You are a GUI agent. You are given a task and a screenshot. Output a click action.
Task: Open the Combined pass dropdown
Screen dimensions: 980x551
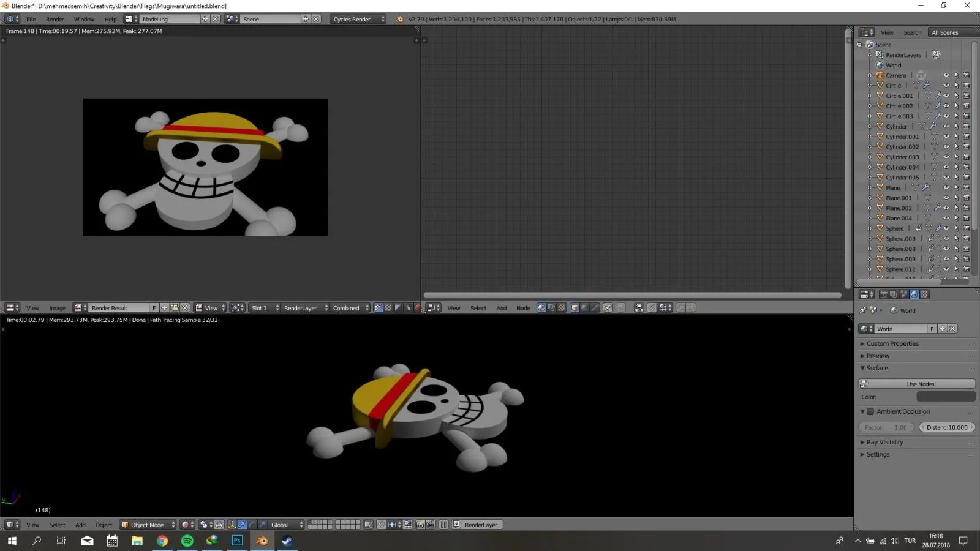(x=350, y=308)
